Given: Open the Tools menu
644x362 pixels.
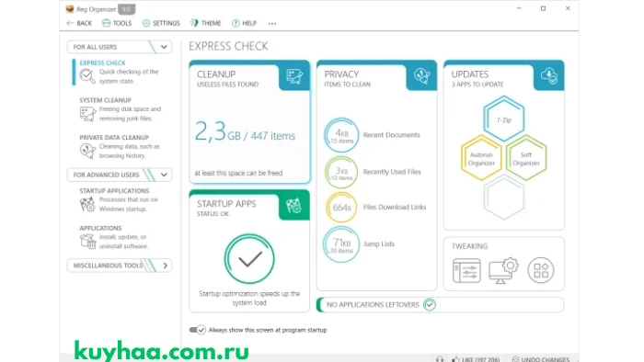Looking at the screenshot, I should coord(117,23).
